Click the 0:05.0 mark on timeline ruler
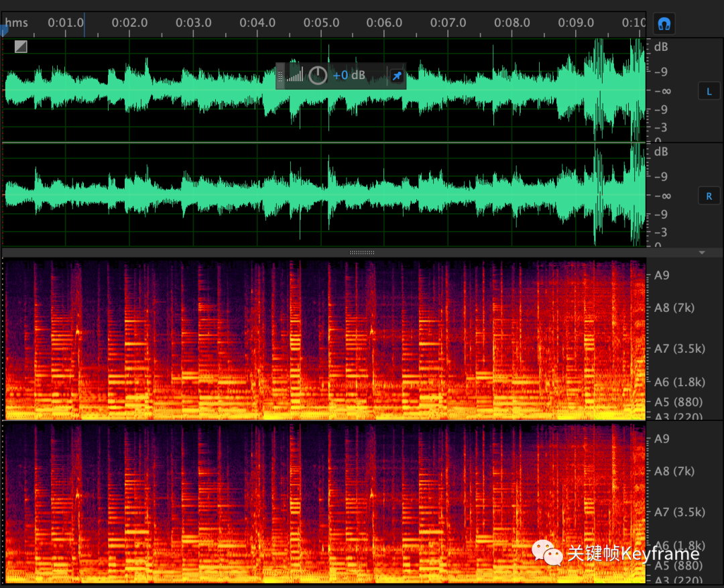724x588 pixels. pyautogui.click(x=321, y=23)
